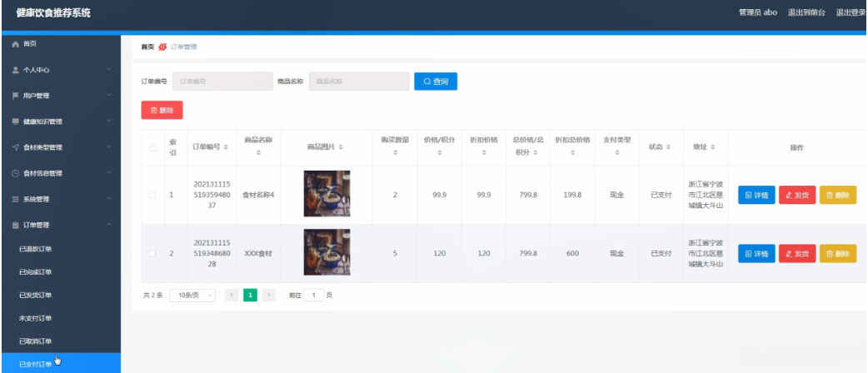Click the hamburger icon for 系统管理
This screenshot has width=868, height=373.
16,199
